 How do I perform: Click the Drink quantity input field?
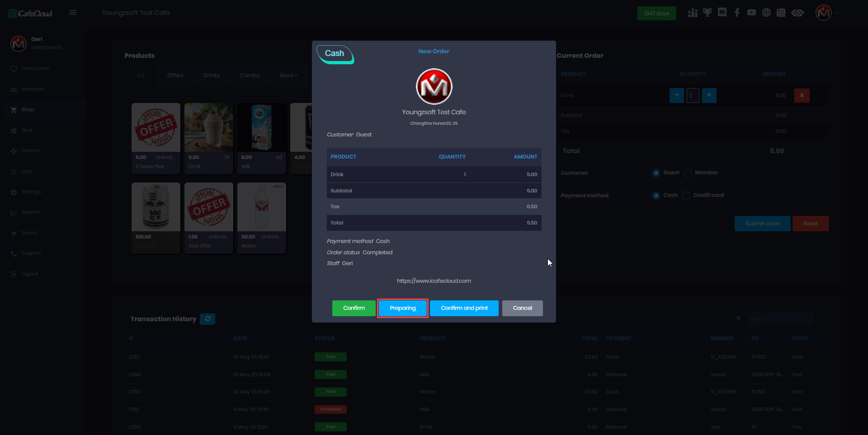tap(693, 95)
